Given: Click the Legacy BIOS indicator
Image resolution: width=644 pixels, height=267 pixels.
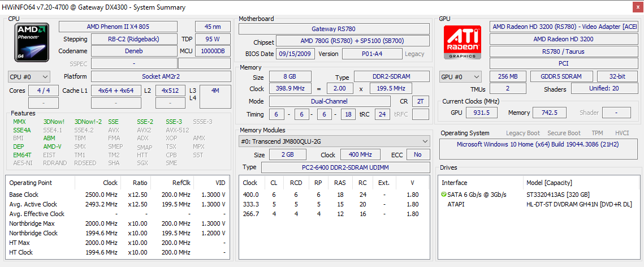Looking at the screenshot, I should (414, 54).
